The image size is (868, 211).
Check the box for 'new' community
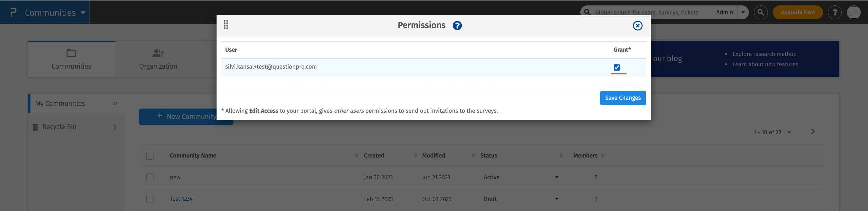coord(150,177)
